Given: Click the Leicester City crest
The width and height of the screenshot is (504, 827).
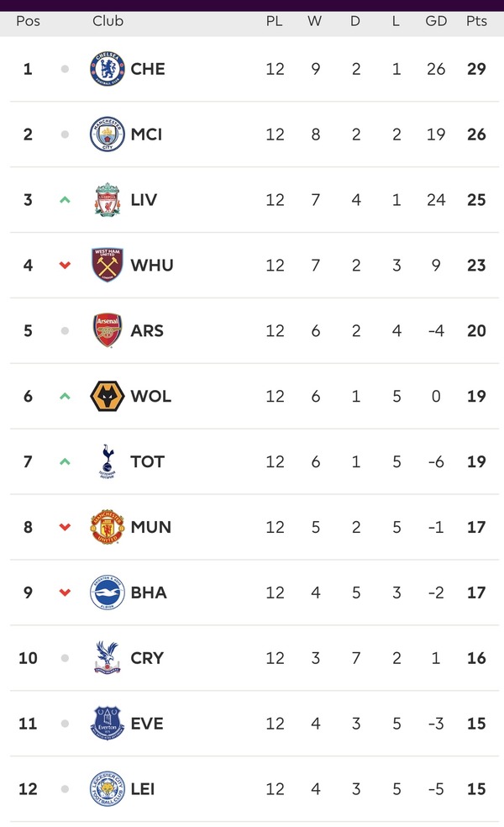Looking at the screenshot, I should (107, 789).
